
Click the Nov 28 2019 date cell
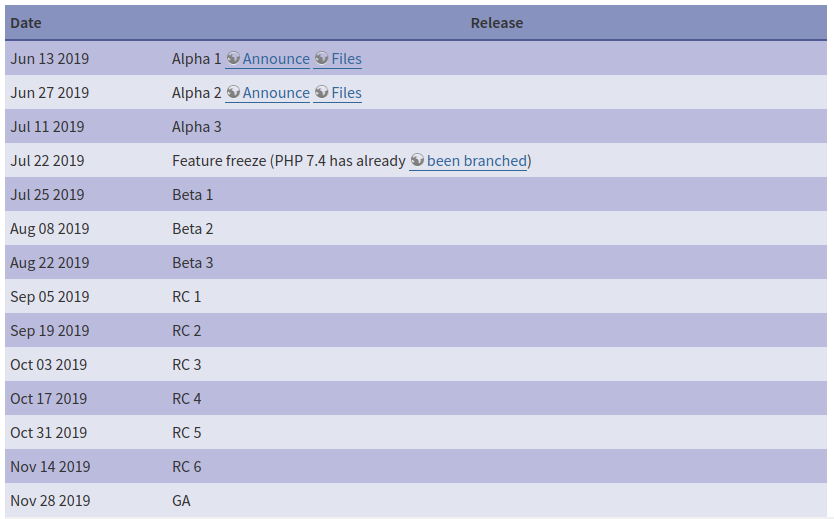point(50,501)
